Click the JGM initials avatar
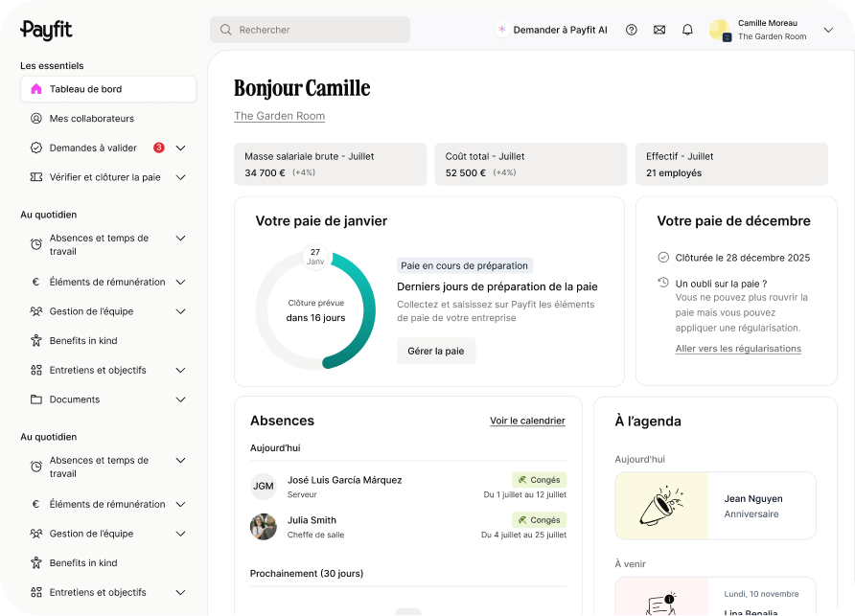Viewport: 855px width, 616px height. [x=264, y=486]
